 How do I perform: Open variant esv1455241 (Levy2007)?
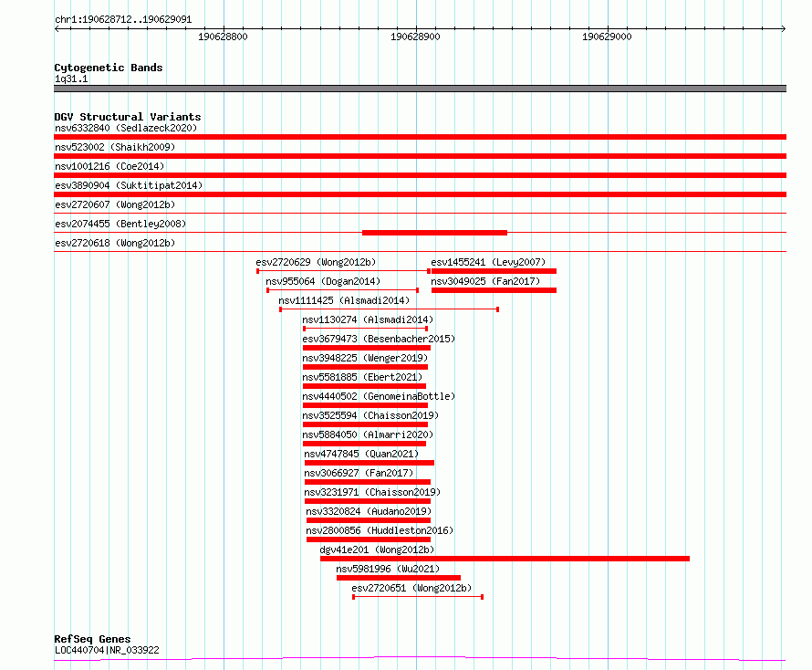click(488, 262)
